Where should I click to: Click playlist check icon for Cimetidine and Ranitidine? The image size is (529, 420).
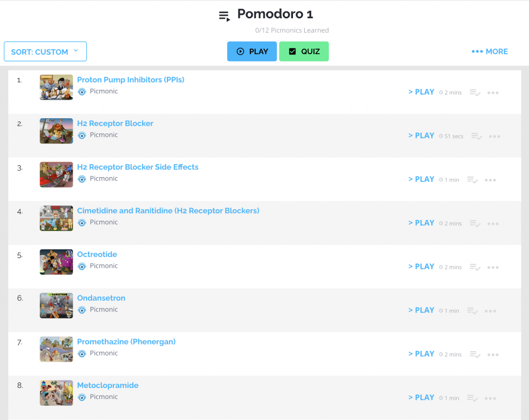point(475,224)
